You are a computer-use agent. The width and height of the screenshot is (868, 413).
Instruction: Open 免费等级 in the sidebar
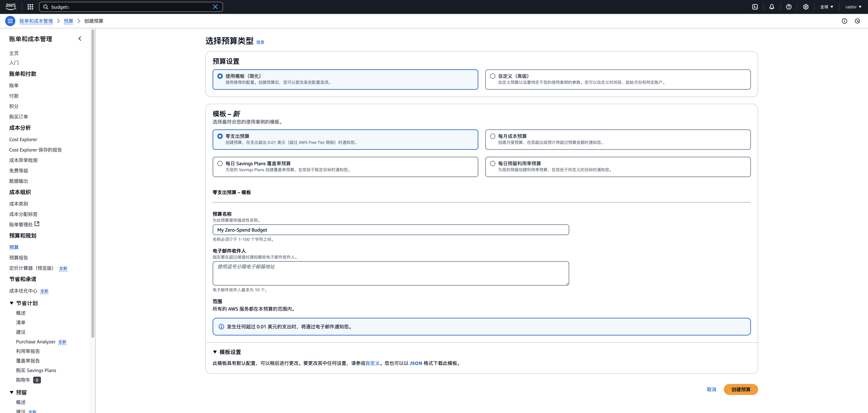[19, 171]
